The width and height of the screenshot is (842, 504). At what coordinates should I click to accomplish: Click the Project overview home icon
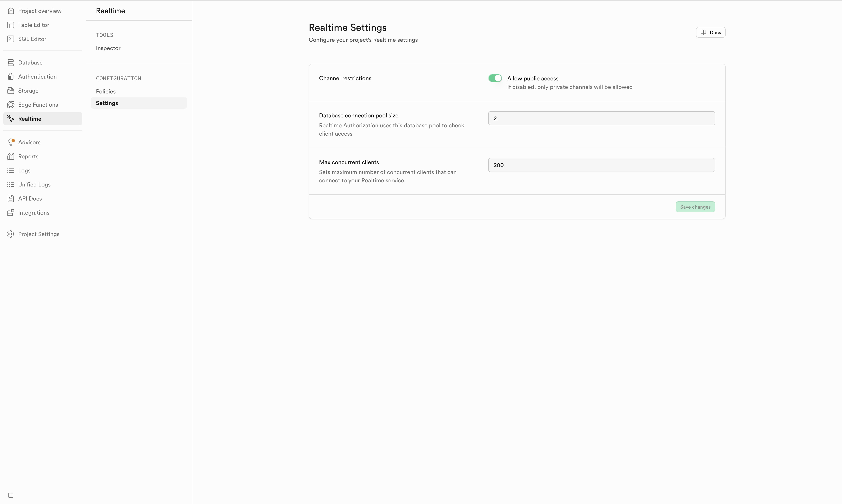click(11, 11)
